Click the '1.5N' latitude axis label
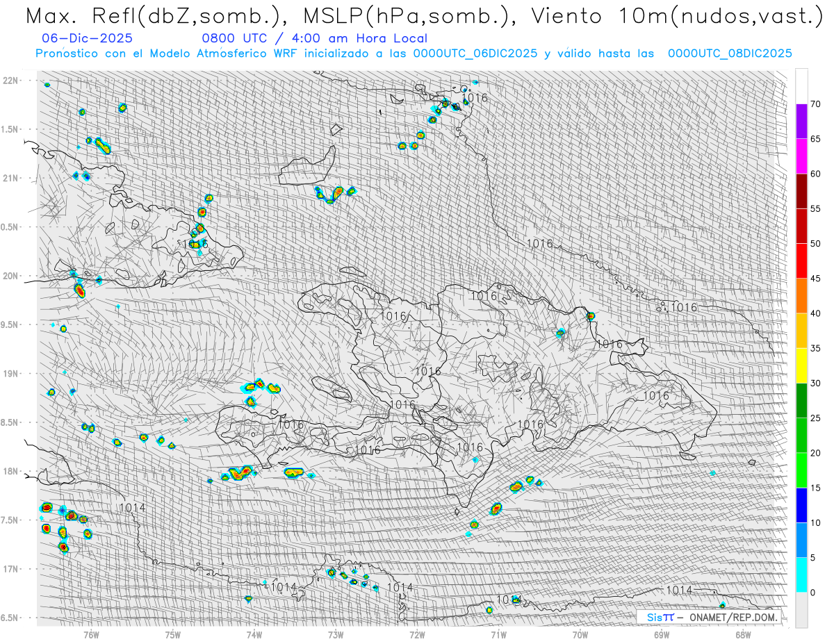This screenshot has width=834, height=644. coord(10,129)
